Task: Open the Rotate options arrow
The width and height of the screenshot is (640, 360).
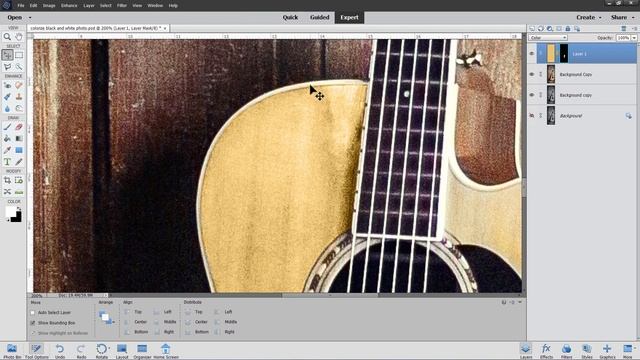Action: (x=109, y=348)
